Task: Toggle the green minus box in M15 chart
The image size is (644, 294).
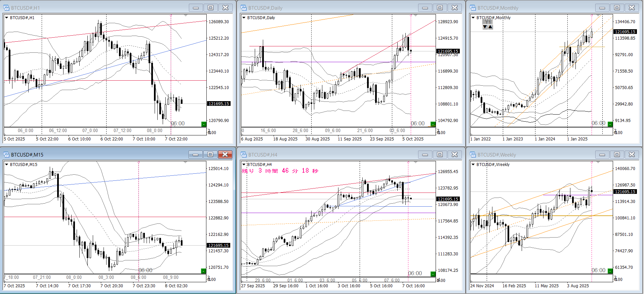Action: [203, 271]
